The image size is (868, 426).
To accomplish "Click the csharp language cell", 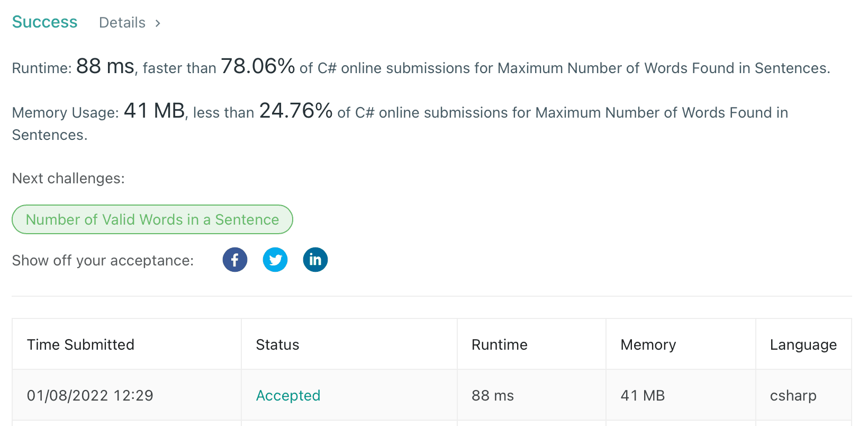I will tap(793, 396).
